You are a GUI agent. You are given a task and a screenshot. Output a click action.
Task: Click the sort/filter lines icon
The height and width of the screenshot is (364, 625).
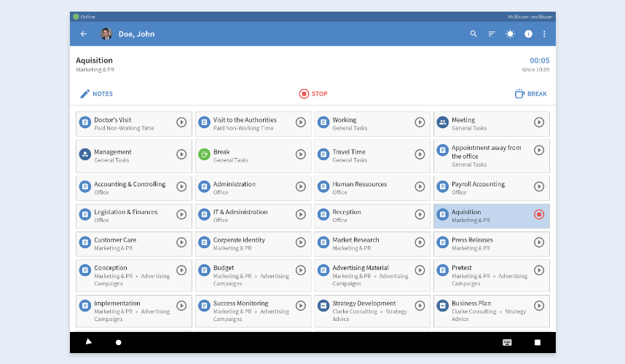pos(492,34)
